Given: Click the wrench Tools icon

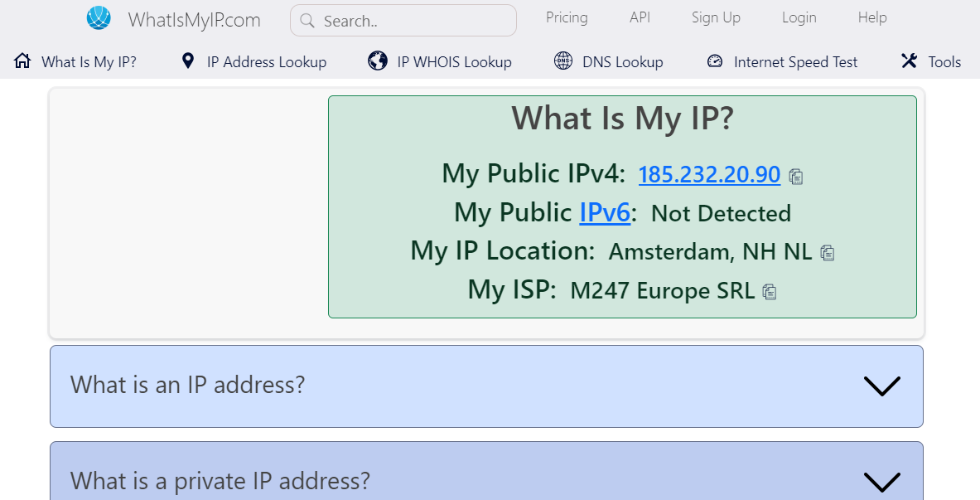Looking at the screenshot, I should pos(909,61).
